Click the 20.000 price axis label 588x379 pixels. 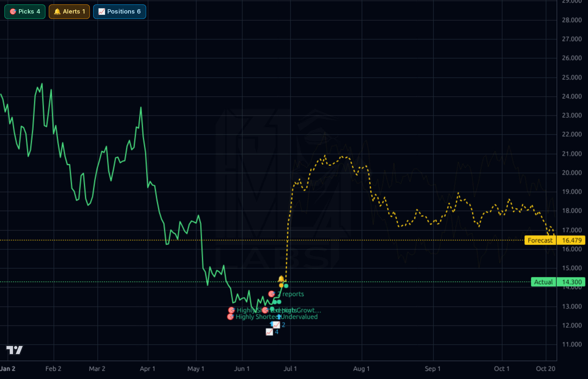coord(572,173)
